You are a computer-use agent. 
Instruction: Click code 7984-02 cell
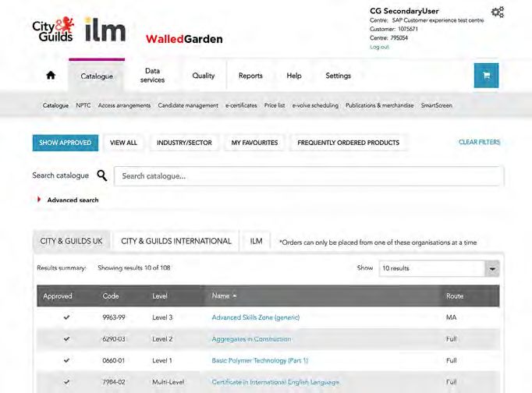click(x=114, y=382)
